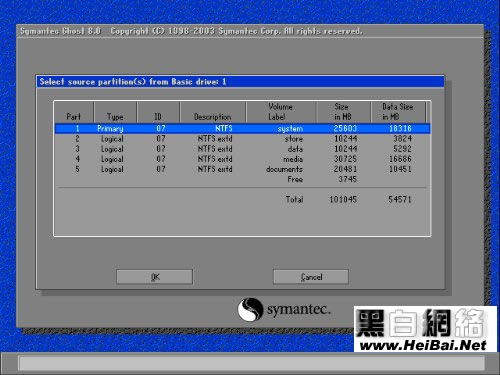Click the Data Size in MB header

398,112
